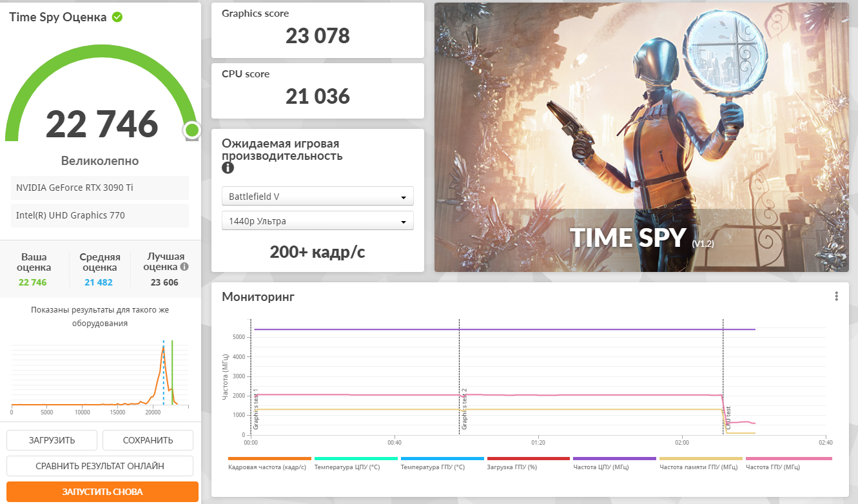Open the monitoring three-dot options menu

coord(836,296)
